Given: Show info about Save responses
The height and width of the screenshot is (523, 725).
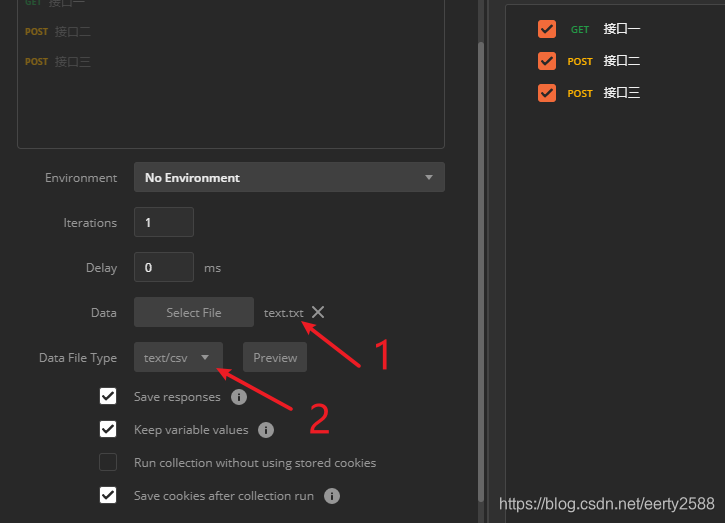Looking at the screenshot, I should [x=239, y=397].
